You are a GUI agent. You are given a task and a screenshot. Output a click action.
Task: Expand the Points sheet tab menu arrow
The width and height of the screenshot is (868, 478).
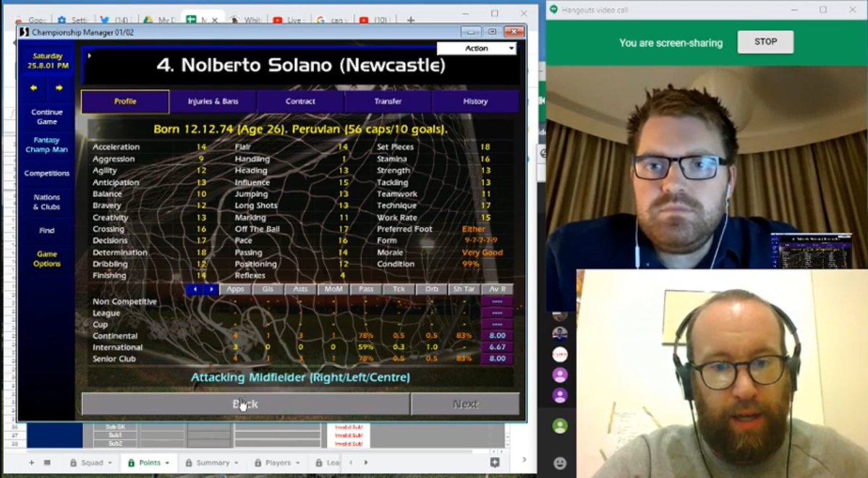click(167, 463)
